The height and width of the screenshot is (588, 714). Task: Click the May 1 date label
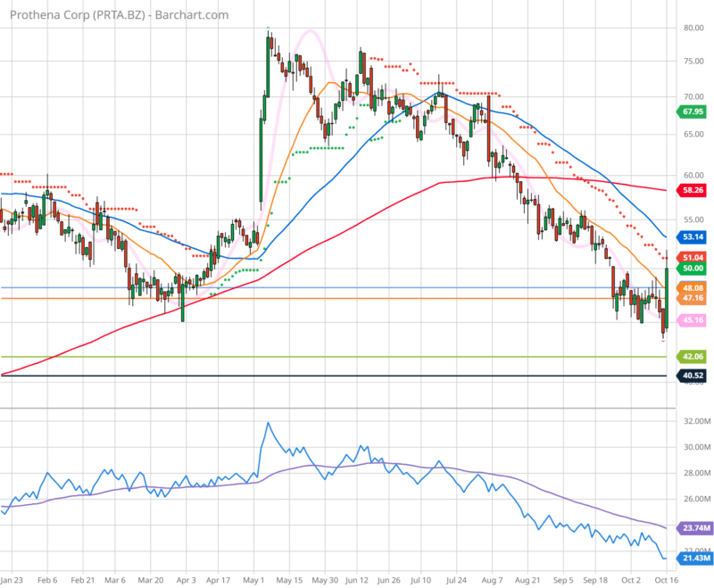click(x=253, y=580)
